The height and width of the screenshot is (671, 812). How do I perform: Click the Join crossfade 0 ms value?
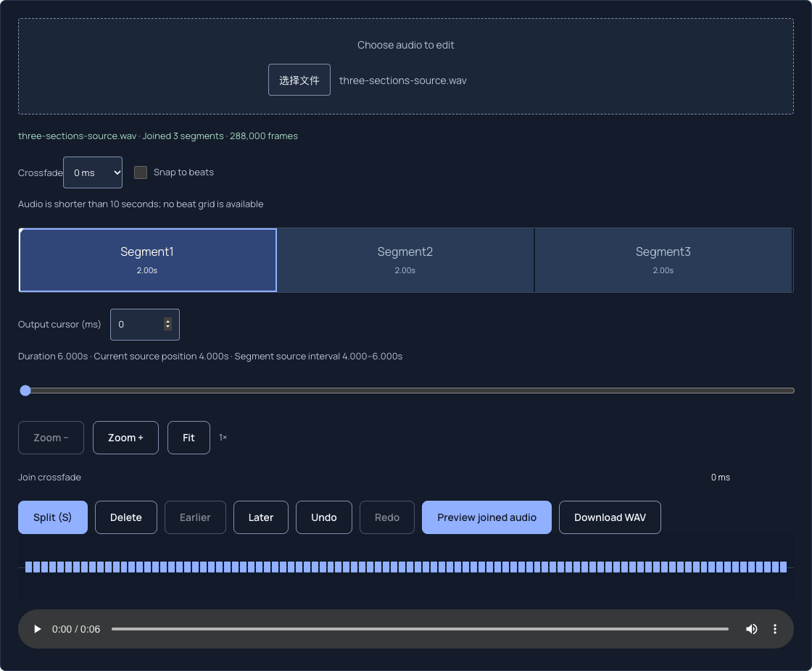721,478
